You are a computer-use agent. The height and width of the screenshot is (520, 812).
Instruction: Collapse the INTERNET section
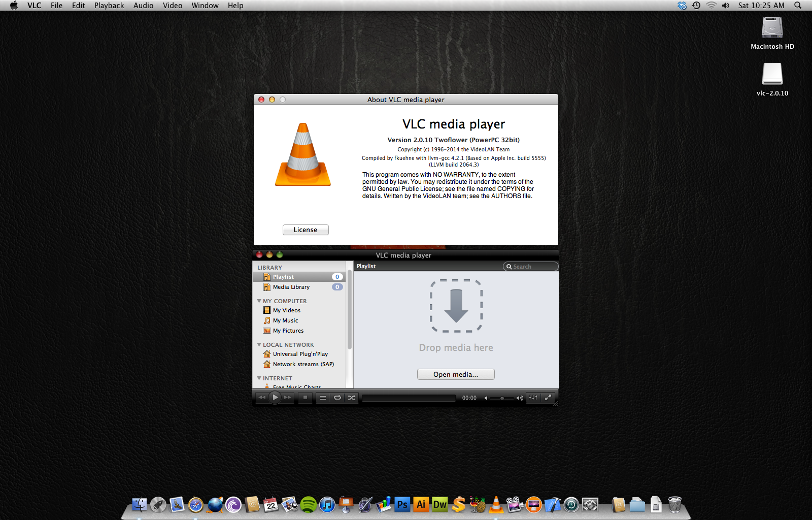259,378
